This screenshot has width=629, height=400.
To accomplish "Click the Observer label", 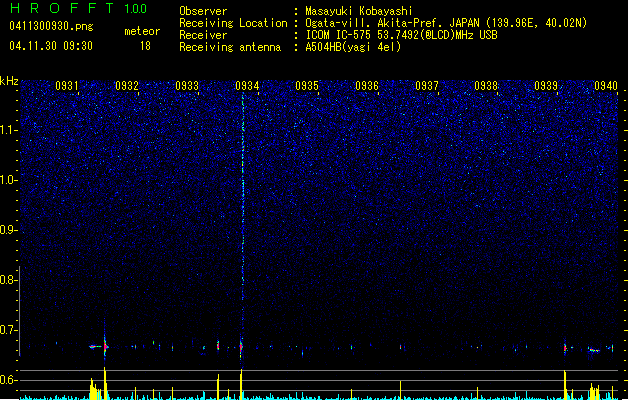I will (x=203, y=11).
